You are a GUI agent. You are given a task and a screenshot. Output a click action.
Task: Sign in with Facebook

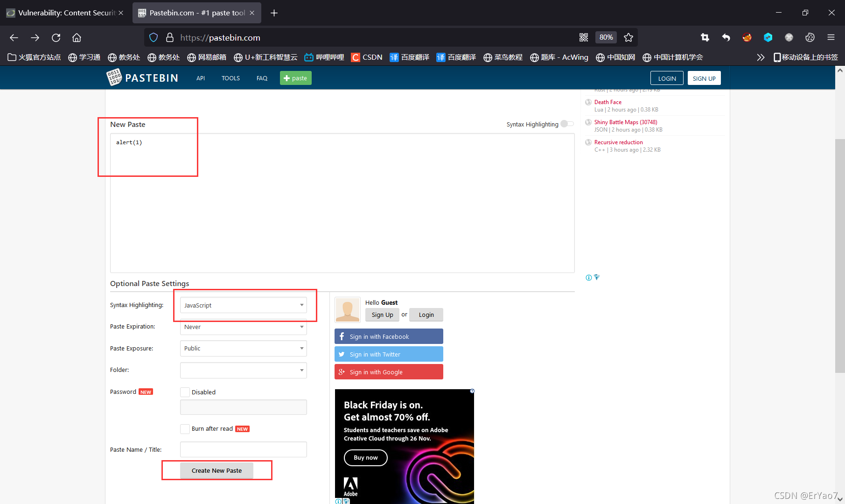pyautogui.click(x=389, y=336)
